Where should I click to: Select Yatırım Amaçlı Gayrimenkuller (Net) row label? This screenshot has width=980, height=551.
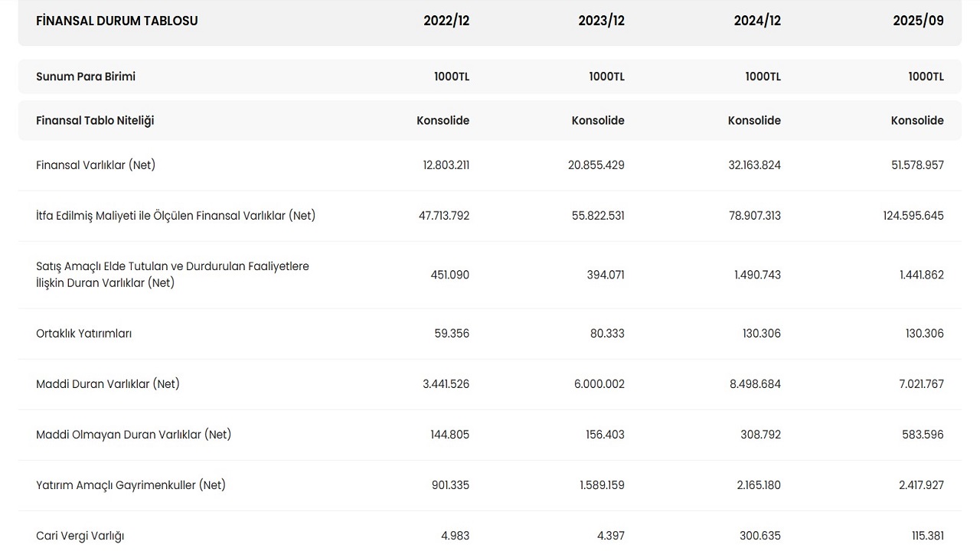click(131, 484)
